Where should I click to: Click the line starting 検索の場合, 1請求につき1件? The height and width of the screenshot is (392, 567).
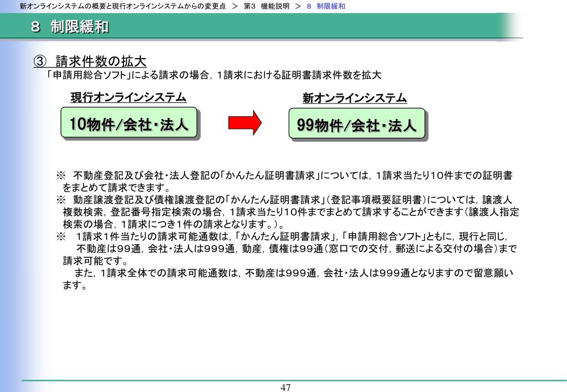point(173,224)
